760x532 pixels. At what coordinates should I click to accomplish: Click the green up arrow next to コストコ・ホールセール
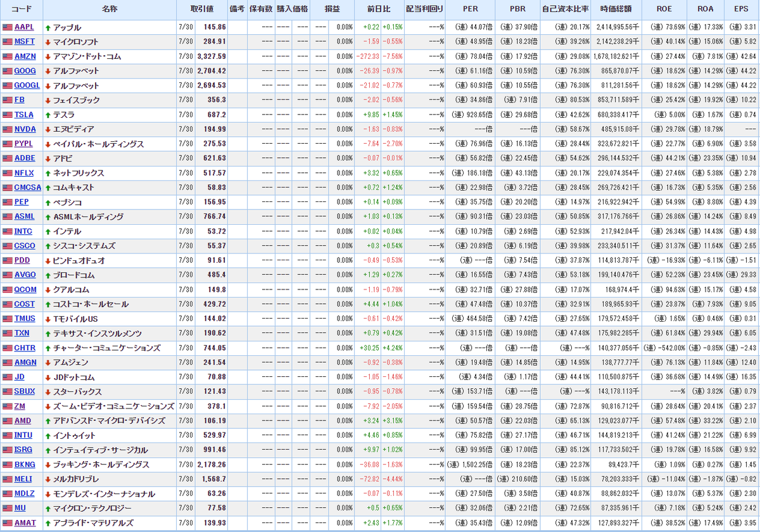(x=48, y=305)
